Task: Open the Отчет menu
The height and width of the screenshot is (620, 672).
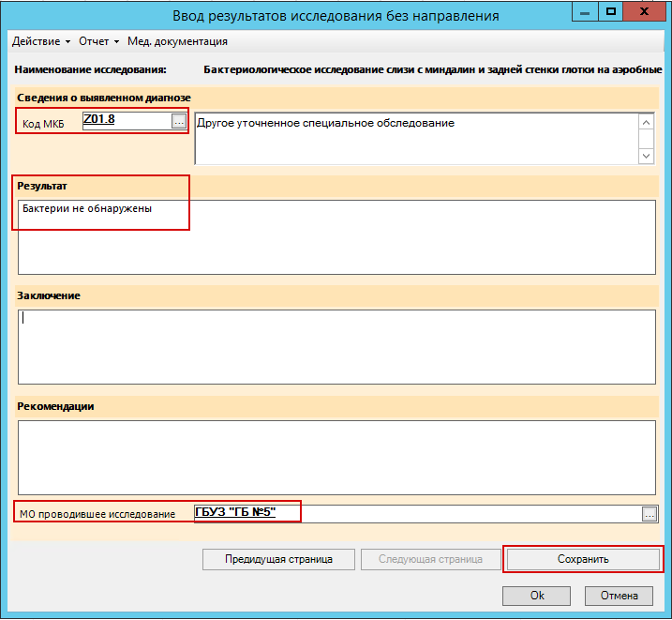Action: pyautogui.click(x=98, y=41)
